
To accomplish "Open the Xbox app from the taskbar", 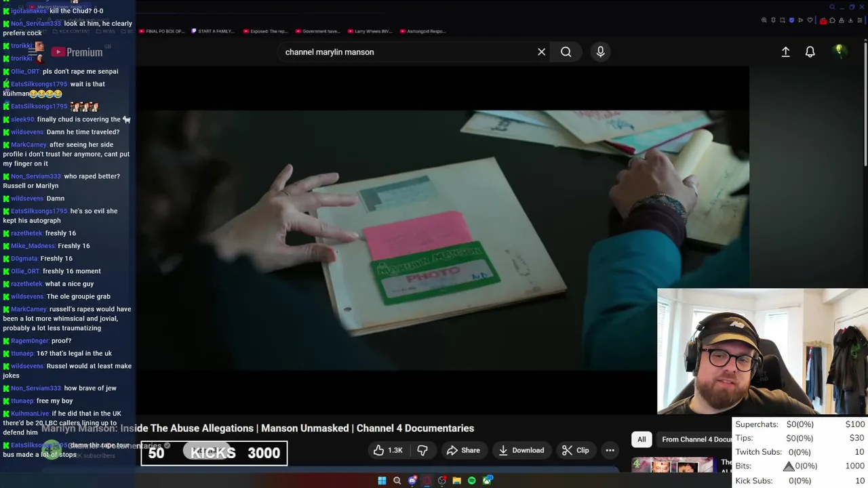I will point(488,480).
